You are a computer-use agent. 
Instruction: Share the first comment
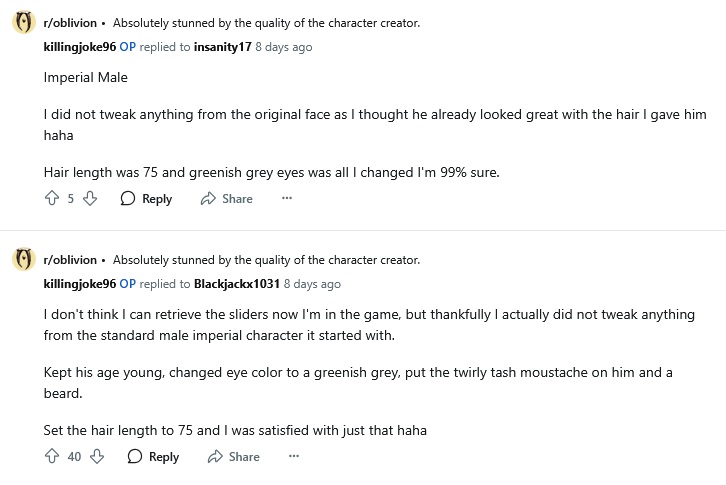click(227, 199)
